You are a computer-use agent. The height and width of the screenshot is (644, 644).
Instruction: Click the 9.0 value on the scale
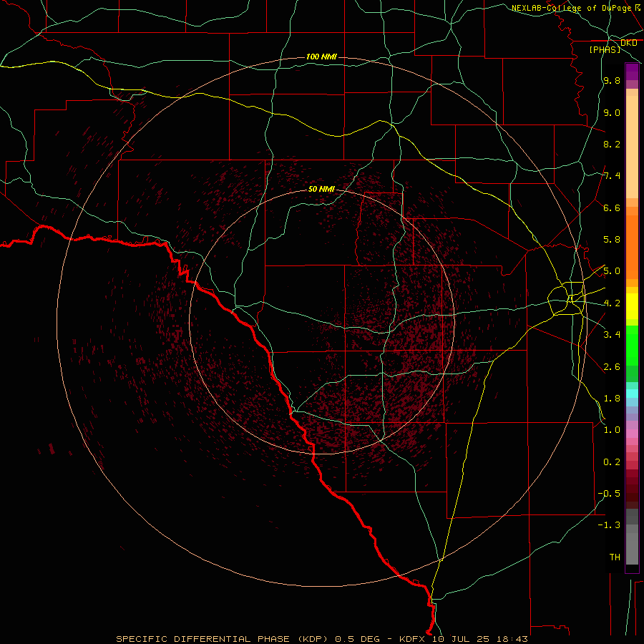[612, 112]
